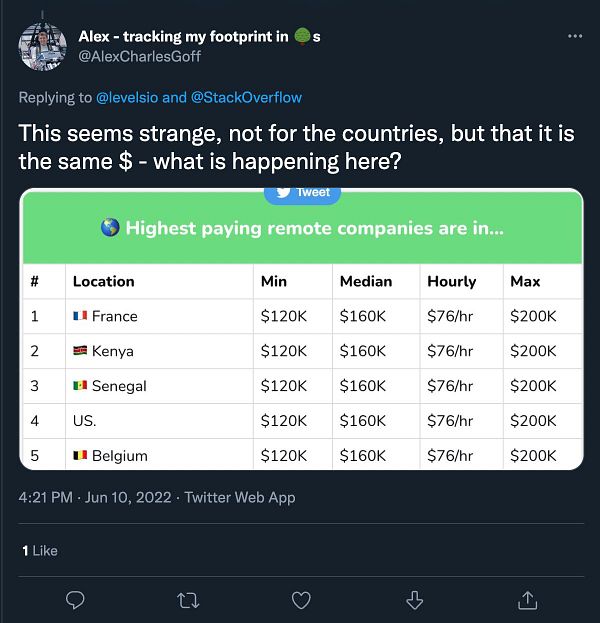600x623 pixels.
Task: Click the 4:21 PM Jun 10, 2022 timestamp
Action: pyautogui.click(x=94, y=497)
